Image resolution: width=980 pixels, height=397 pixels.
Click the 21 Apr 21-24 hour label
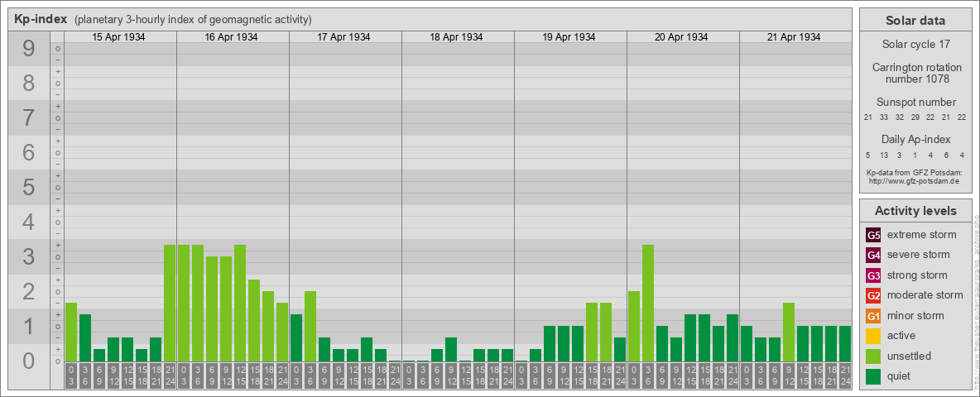coord(844,376)
